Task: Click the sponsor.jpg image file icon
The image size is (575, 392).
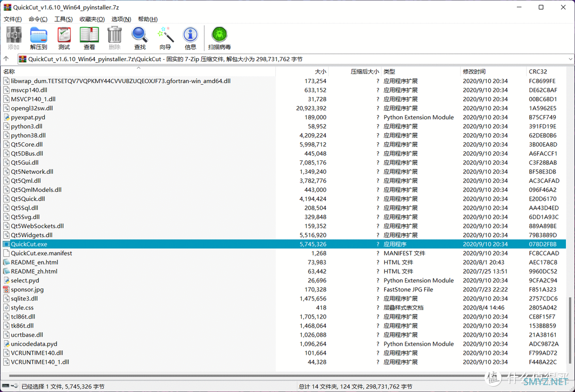Action: point(6,289)
